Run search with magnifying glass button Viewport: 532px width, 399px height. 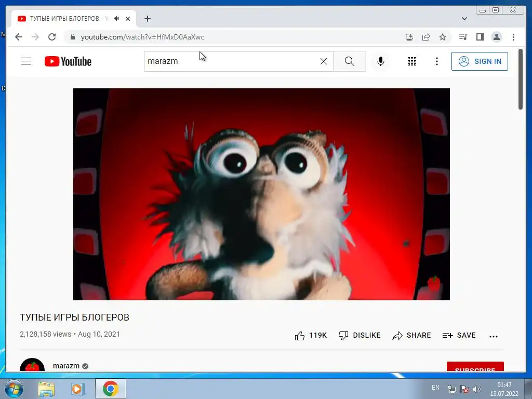(x=350, y=61)
